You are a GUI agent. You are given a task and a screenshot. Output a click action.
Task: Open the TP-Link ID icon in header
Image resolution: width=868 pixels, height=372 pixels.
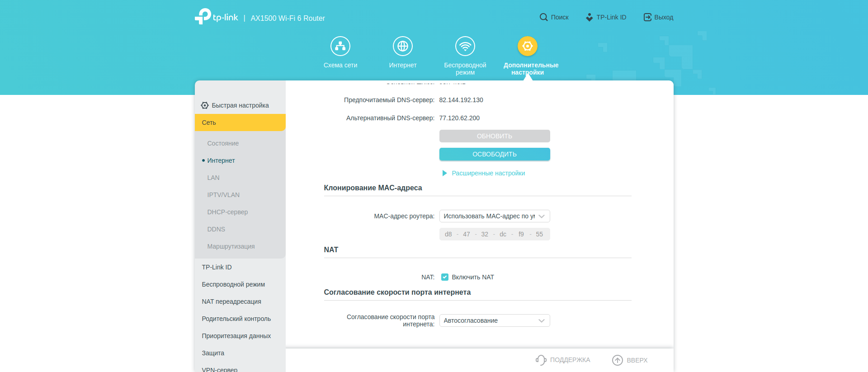589,17
